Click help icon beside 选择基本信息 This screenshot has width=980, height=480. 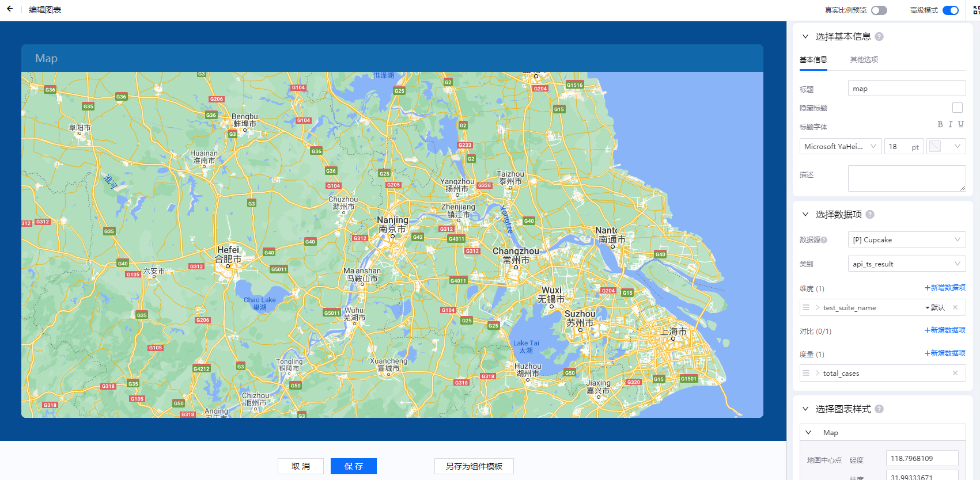(879, 36)
